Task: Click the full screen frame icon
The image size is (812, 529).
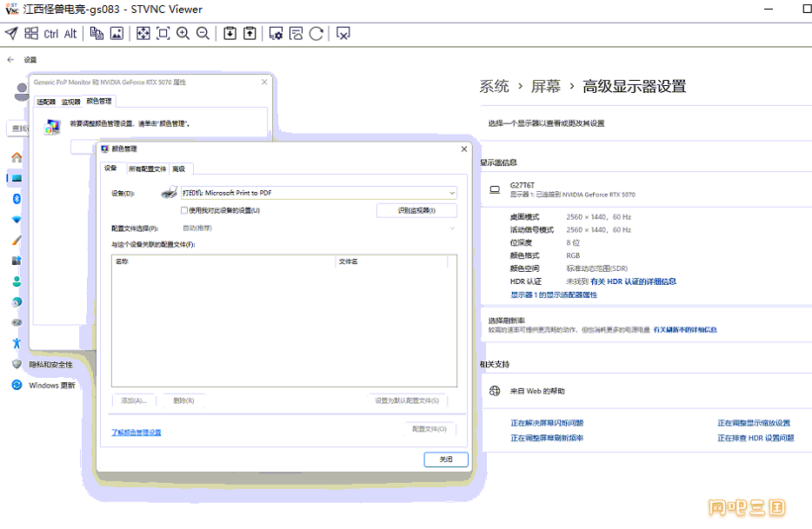Action: point(163,34)
